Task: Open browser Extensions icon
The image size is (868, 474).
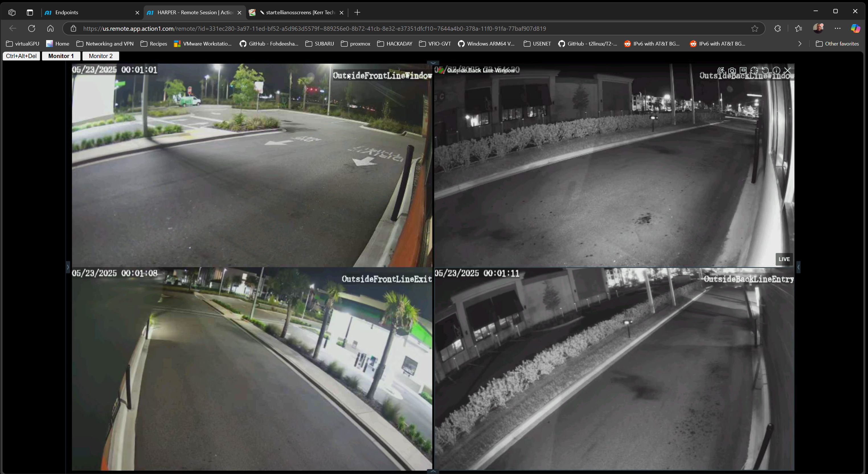Action: (x=777, y=29)
